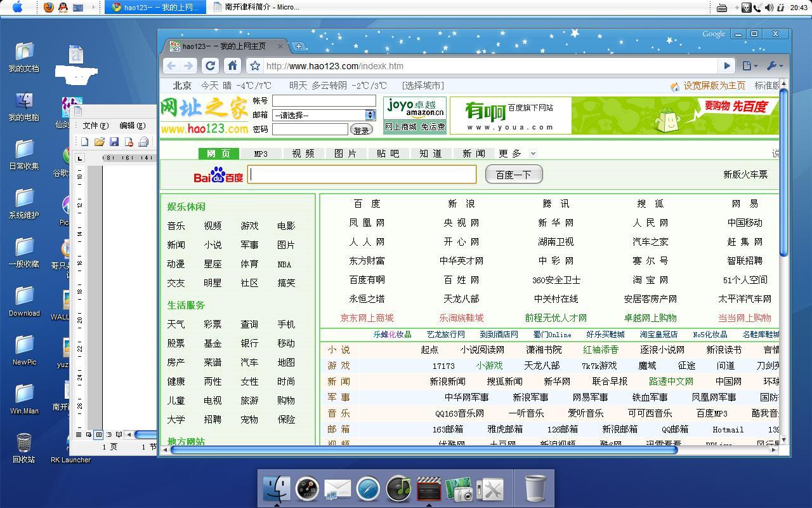812x508 pixels.
Task: Click the Baidu search input box
Action: (362, 175)
